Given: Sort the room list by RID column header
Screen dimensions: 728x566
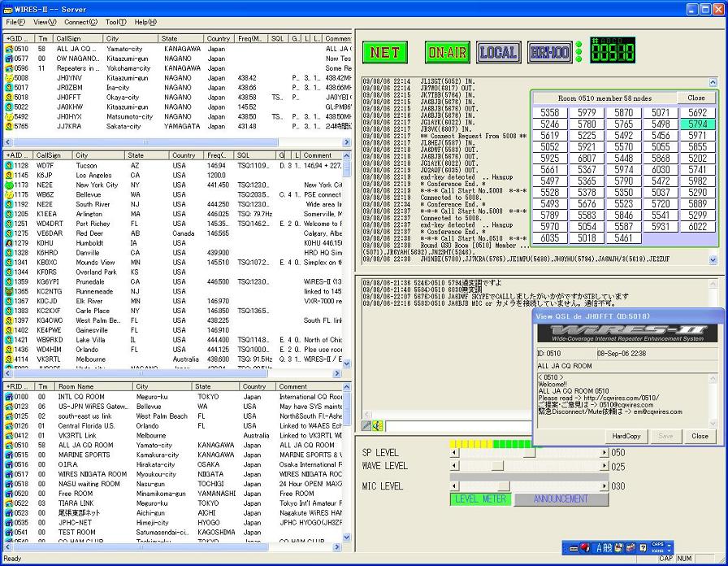Looking at the screenshot, I should 18,386.
